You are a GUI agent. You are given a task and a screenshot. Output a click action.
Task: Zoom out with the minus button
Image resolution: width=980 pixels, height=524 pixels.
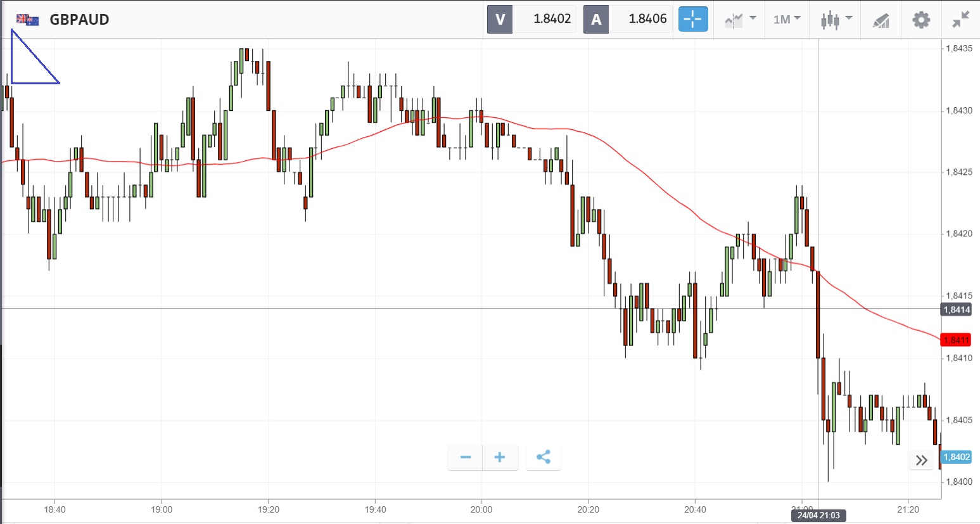pyautogui.click(x=466, y=457)
